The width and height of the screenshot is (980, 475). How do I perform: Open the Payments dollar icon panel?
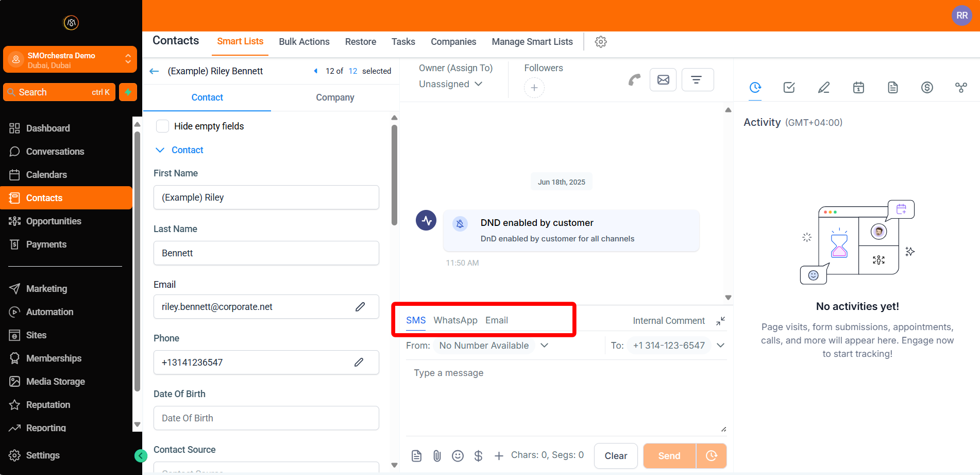pos(927,88)
